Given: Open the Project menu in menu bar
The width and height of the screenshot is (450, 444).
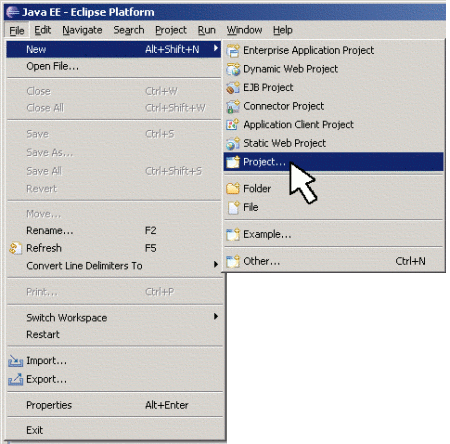Looking at the screenshot, I should click(x=171, y=30).
